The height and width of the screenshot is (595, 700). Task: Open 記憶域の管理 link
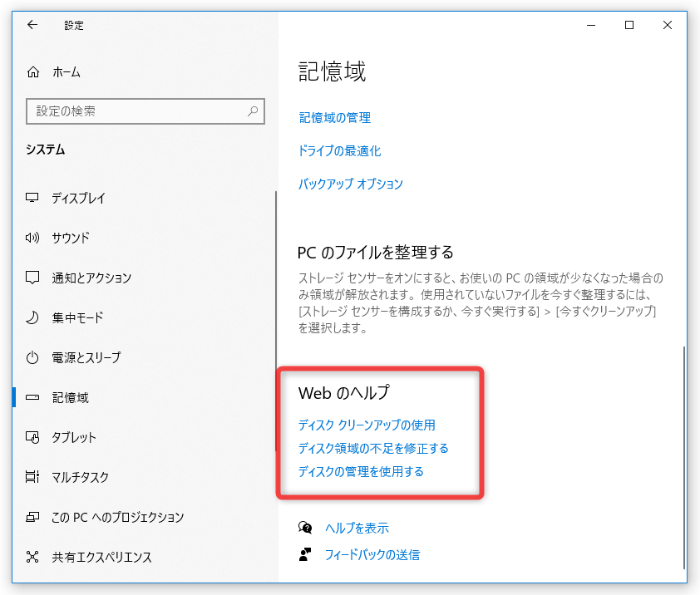[335, 118]
